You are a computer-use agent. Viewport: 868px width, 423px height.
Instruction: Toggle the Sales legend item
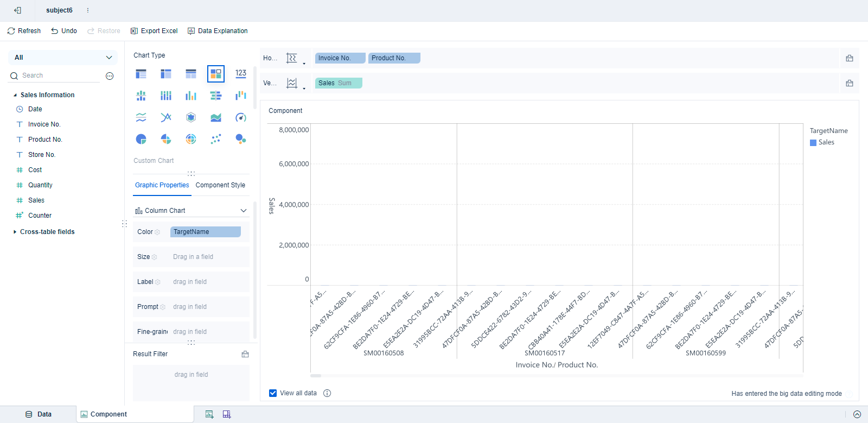pyautogui.click(x=822, y=142)
